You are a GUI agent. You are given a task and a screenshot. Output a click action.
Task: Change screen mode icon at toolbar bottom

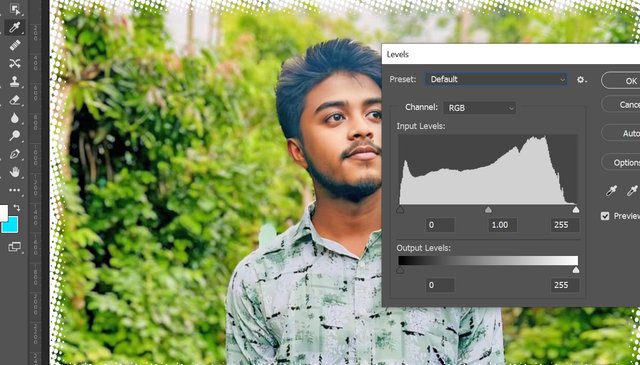click(x=15, y=247)
